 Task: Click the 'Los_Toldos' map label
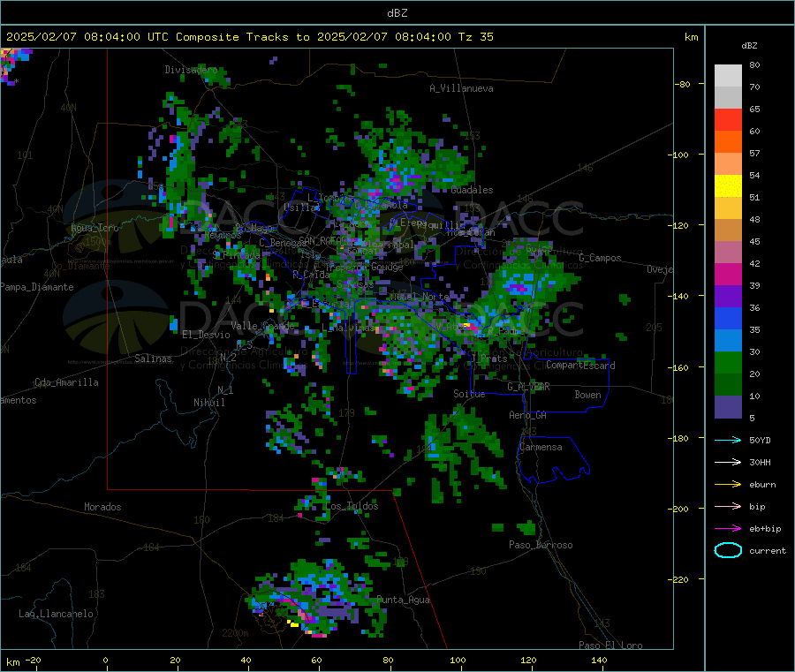point(352,506)
